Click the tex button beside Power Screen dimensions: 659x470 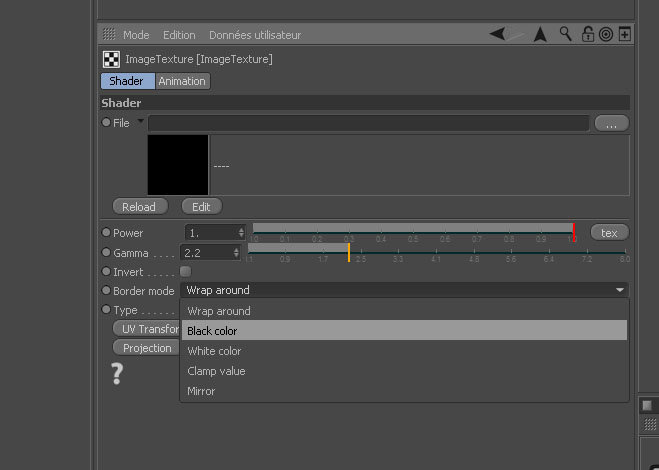pos(610,232)
